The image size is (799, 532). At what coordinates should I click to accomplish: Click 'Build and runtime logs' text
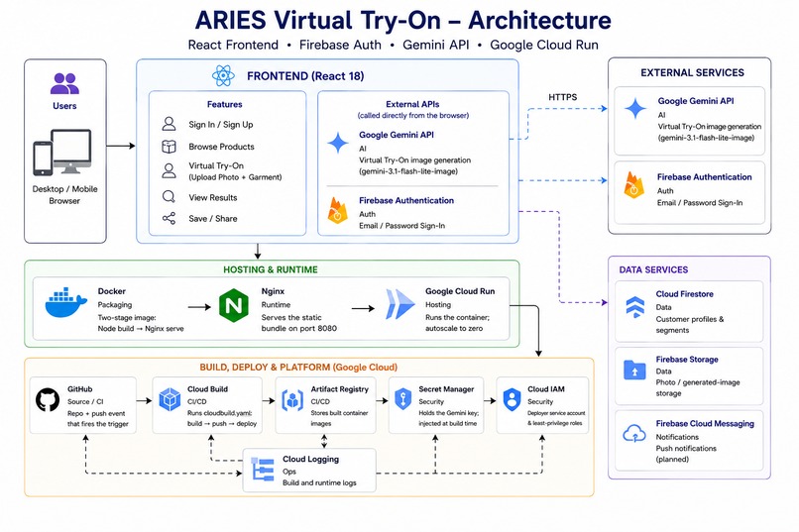[x=319, y=482]
